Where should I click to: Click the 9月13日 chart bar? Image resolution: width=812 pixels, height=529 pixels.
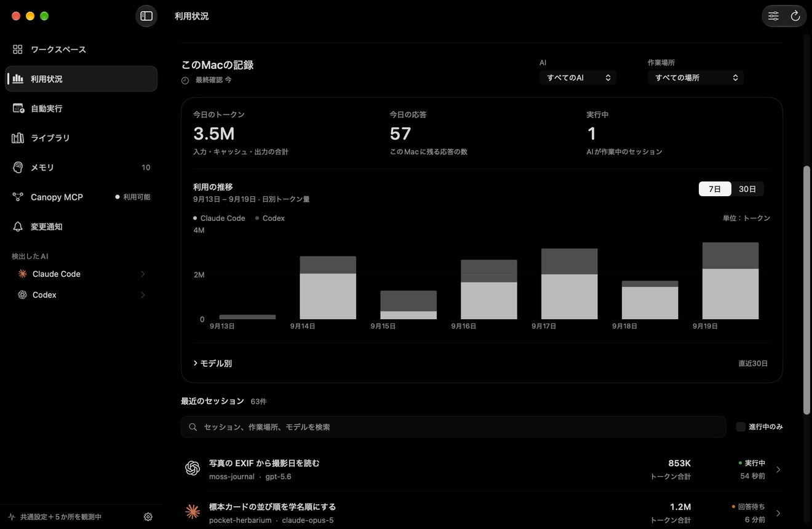point(247,317)
